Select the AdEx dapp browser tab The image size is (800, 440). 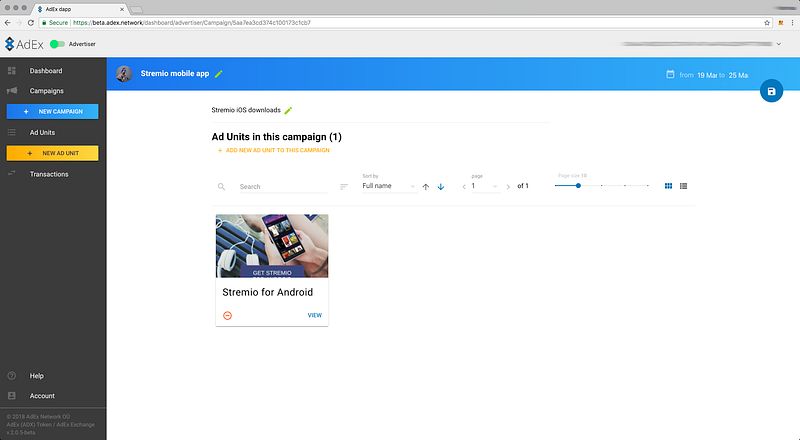81,9
